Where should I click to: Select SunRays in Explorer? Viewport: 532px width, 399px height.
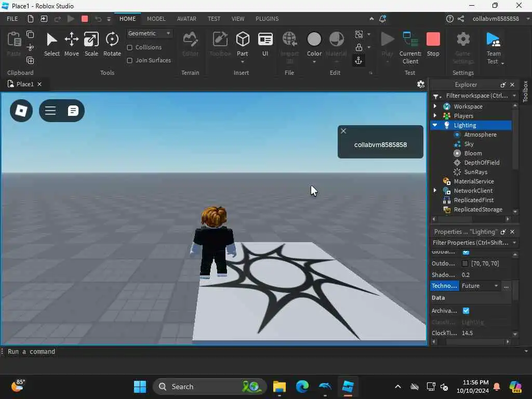475,172
